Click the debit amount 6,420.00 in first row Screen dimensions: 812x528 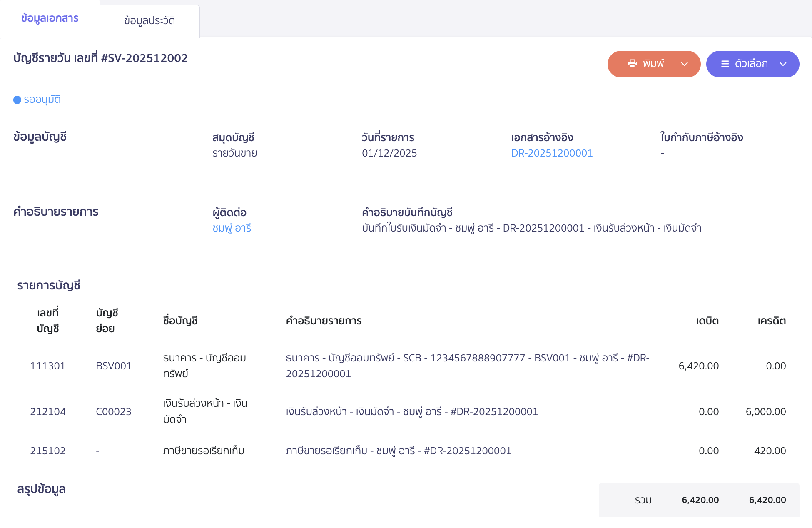[x=699, y=366]
